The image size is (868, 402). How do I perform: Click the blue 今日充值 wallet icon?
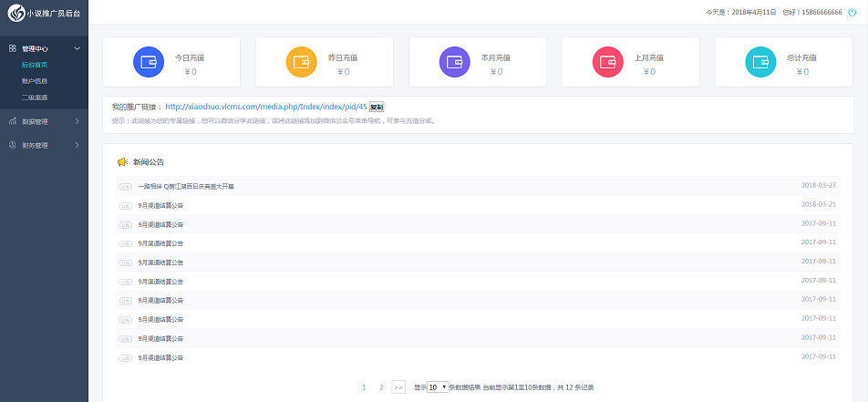click(148, 63)
